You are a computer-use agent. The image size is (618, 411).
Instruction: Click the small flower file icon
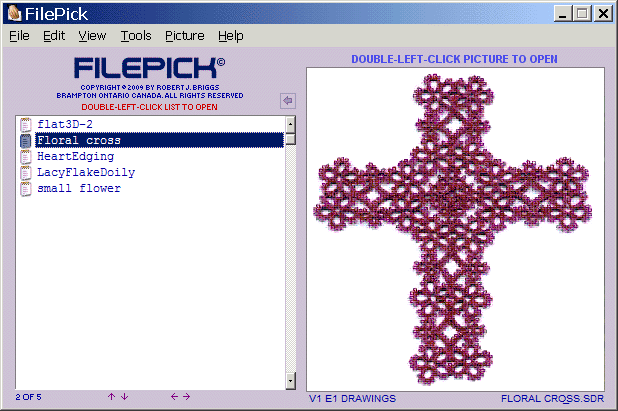click(x=26, y=189)
